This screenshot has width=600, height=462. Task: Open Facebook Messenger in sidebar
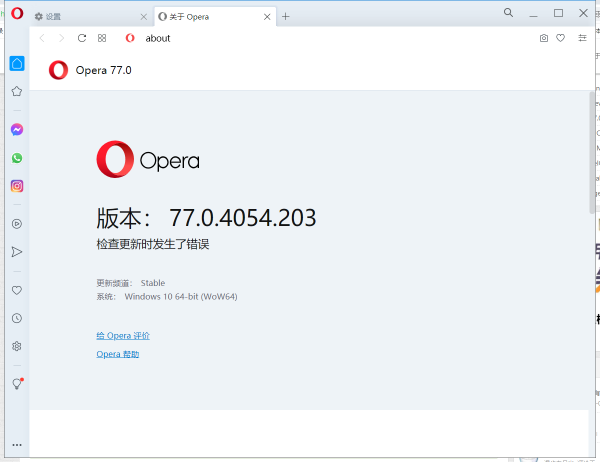tap(17, 130)
